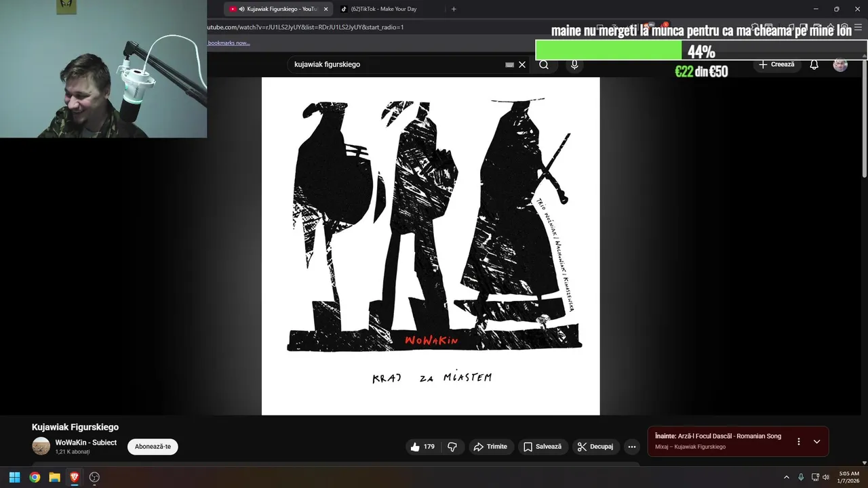Click the system tray microphone icon
Screen dimensions: 868x488
point(801,477)
